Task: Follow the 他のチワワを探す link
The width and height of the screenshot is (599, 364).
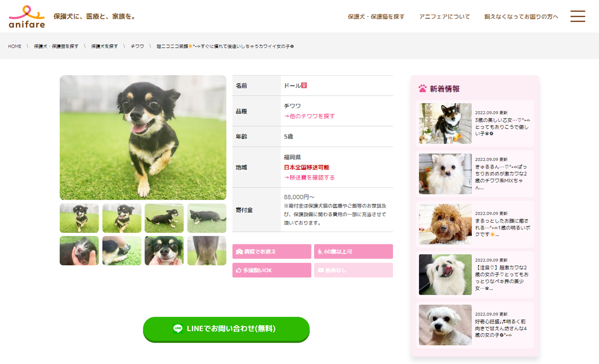Action: [309, 116]
